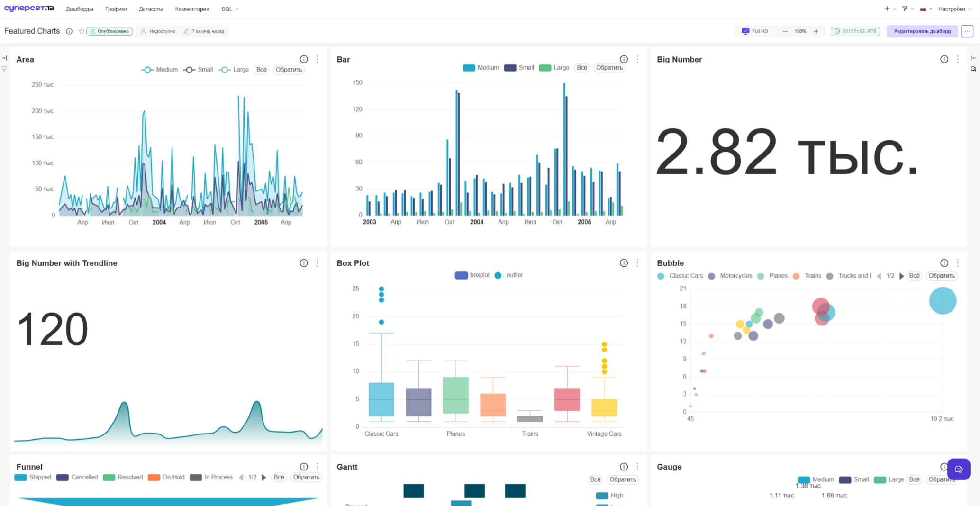
Task: Open the Датасеты menu item
Action: [x=151, y=9]
